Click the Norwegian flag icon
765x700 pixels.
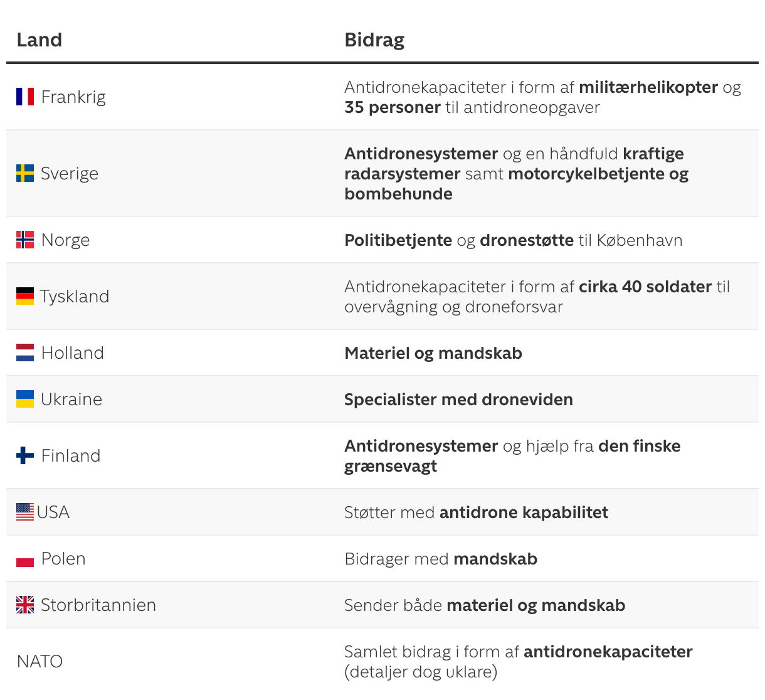[25, 240]
